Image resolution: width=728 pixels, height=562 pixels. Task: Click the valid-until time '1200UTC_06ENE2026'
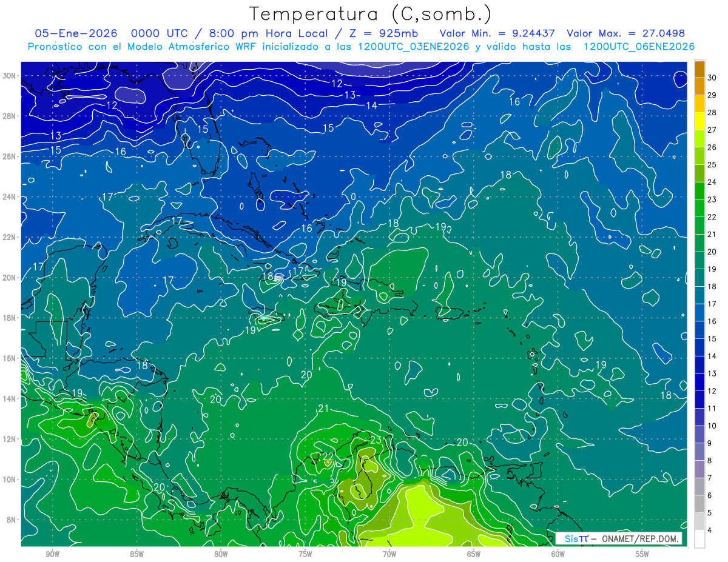pos(639,47)
